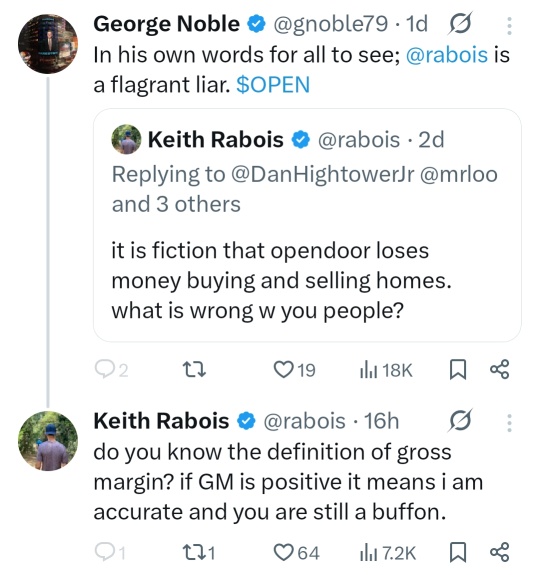
Task: View analytics showing 7.2K views
Action: [x=388, y=553]
